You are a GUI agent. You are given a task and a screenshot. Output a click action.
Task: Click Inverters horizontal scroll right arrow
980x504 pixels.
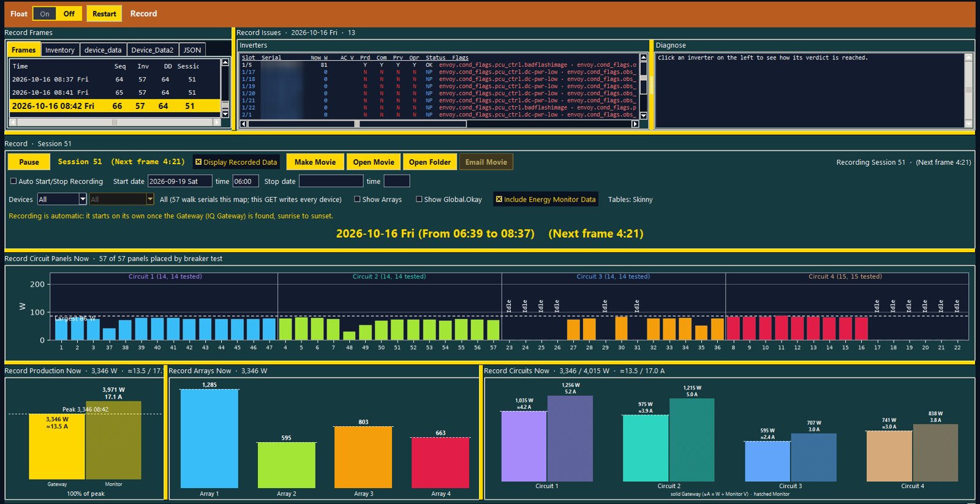point(635,124)
